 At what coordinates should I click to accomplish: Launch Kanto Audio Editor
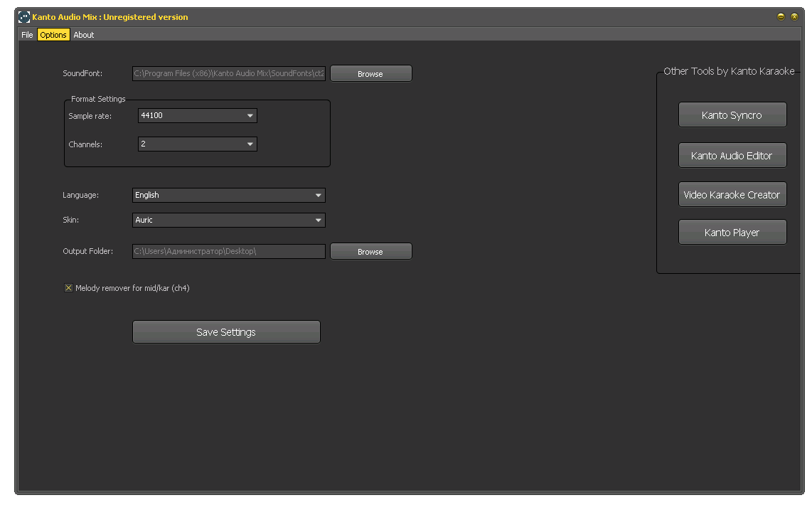click(732, 155)
